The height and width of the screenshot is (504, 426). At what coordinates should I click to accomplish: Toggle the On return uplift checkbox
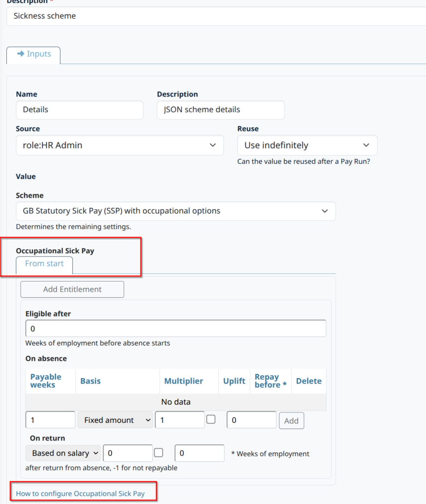159,453
